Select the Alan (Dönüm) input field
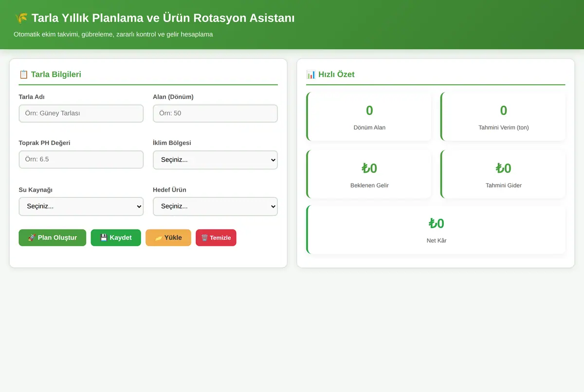 [x=215, y=113]
